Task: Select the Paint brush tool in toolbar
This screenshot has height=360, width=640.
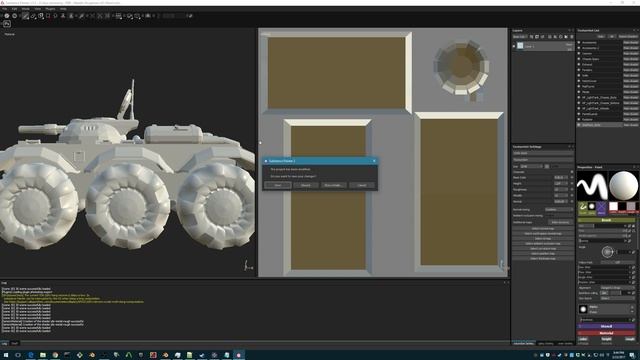Action: click(x=25, y=16)
